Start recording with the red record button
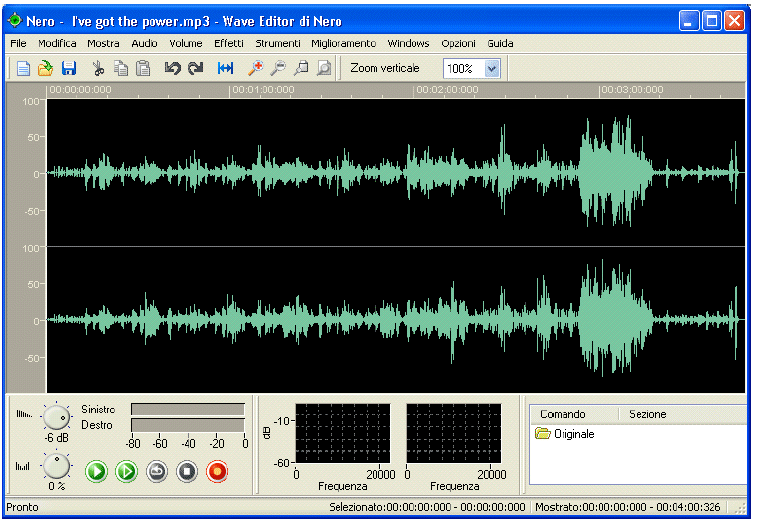The image size is (758, 522). (x=217, y=471)
